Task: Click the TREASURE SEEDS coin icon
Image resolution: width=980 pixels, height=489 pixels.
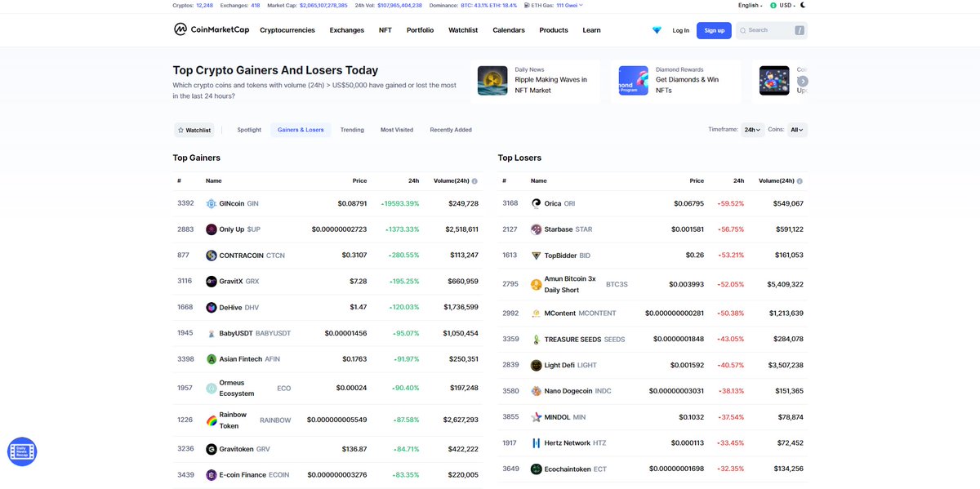Action: [537, 340]
